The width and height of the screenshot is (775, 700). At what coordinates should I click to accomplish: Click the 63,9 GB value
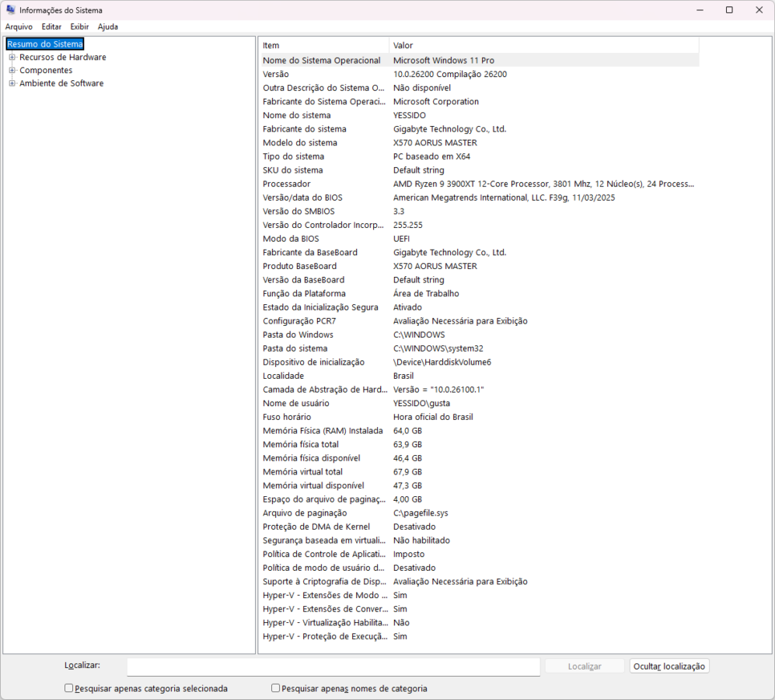click(x=408, y=444)
